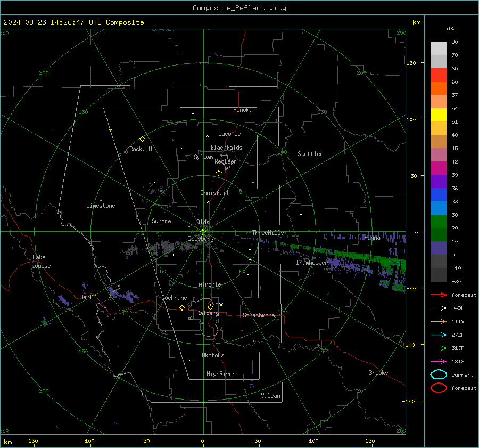Click the yellow diamond marker near RedDeer
This screenshot has height=448, width=479.
pos(219,173)
